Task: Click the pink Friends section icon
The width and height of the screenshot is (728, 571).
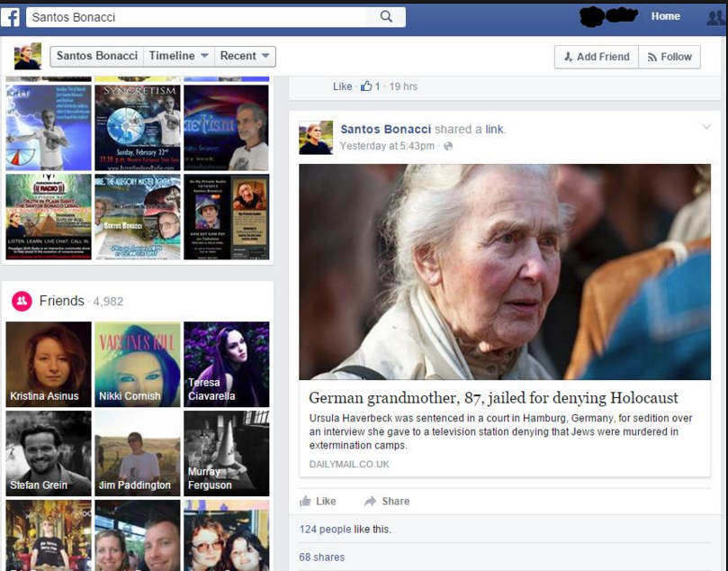Action: (22, 301)
